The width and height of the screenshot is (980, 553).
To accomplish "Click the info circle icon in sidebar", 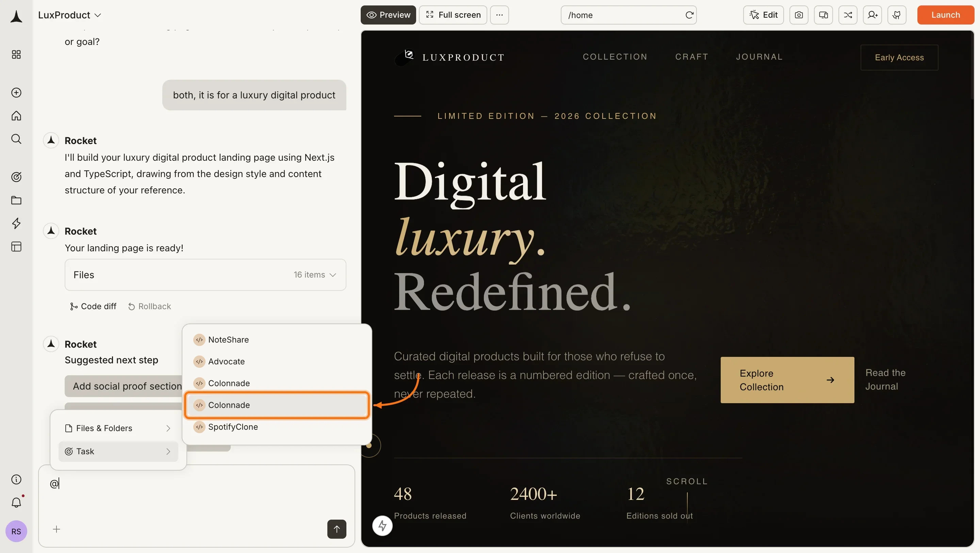I will coord(16,479).
